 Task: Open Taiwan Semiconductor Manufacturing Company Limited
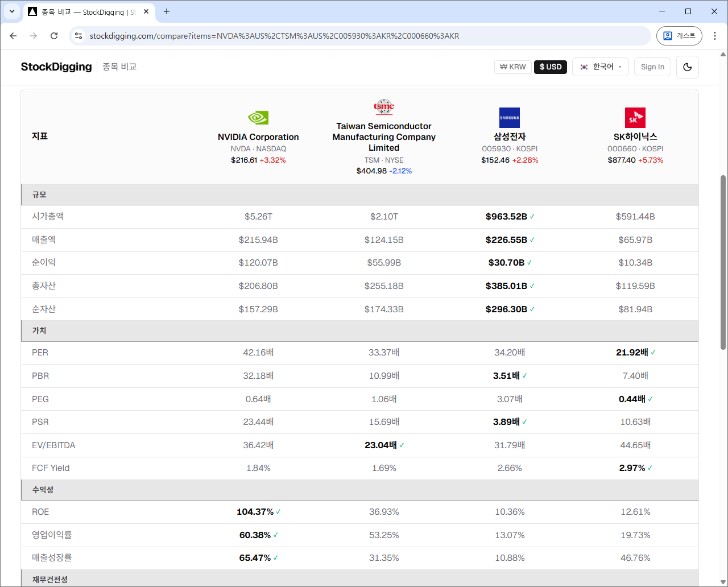384,137
